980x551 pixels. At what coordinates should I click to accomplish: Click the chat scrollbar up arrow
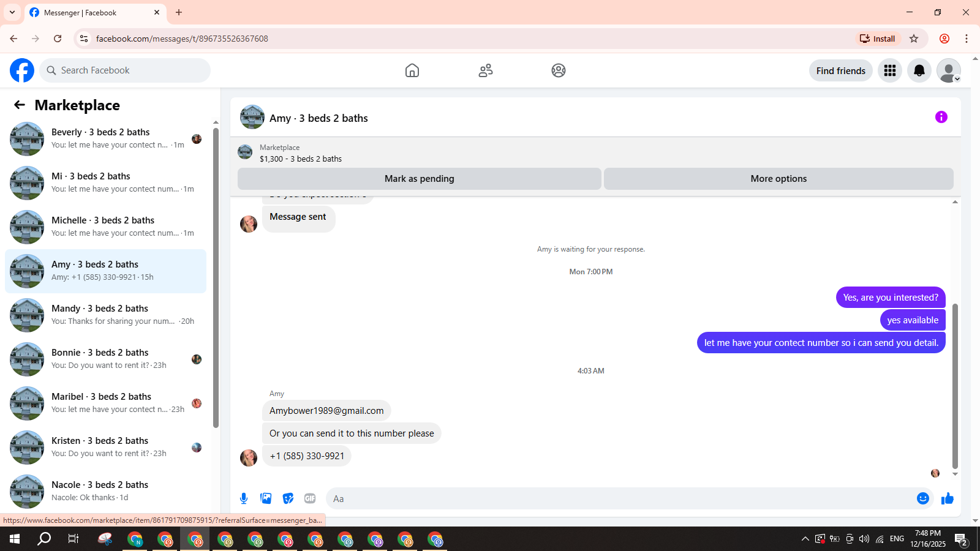pyautogui.click(x=955, y=201)
